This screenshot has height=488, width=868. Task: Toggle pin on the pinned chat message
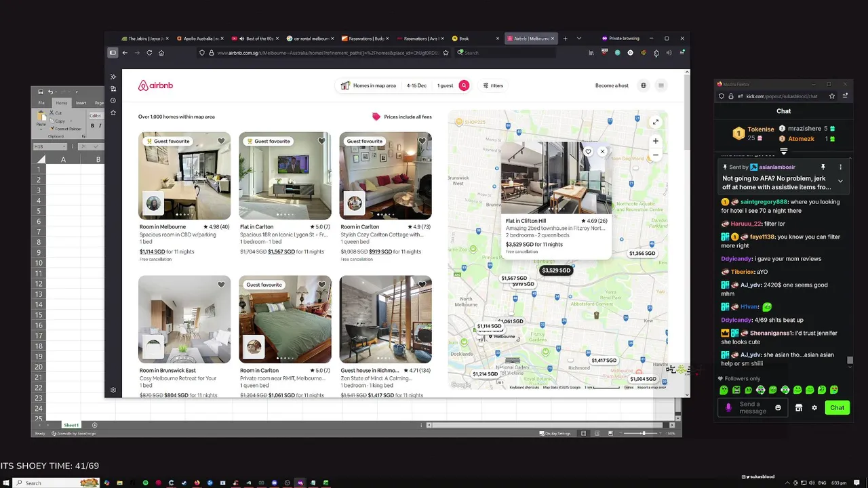tap(823, 167)
